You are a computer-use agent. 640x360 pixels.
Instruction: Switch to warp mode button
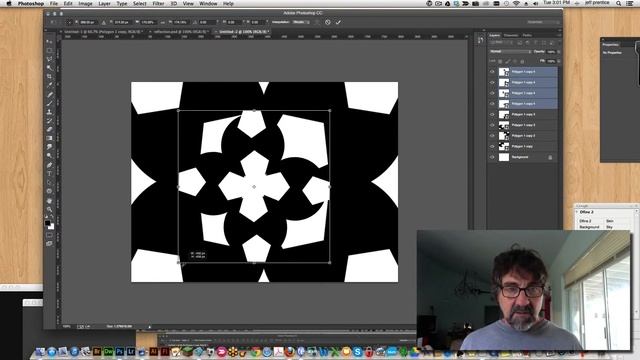coord(317,22)
